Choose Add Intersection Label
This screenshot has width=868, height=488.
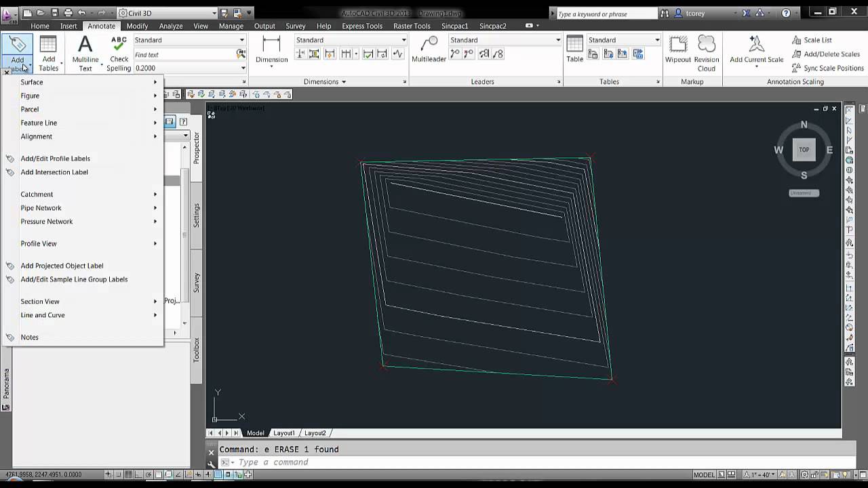point(83,172)
